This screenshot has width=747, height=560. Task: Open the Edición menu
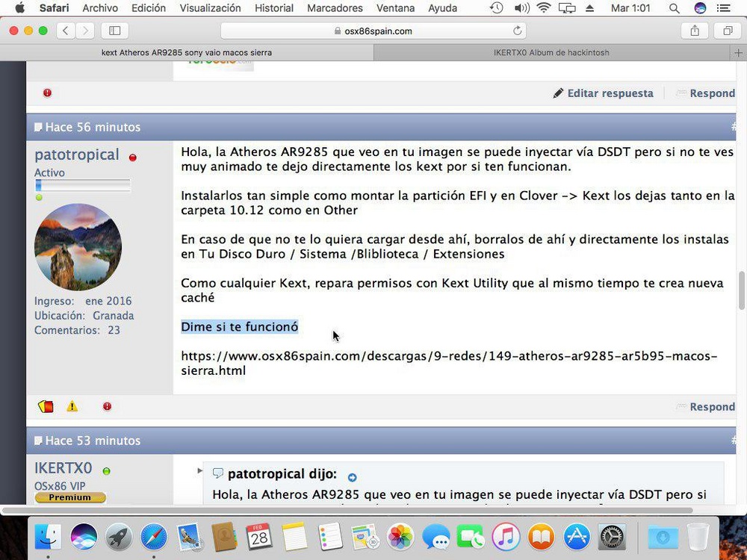[x=149, y=8]
